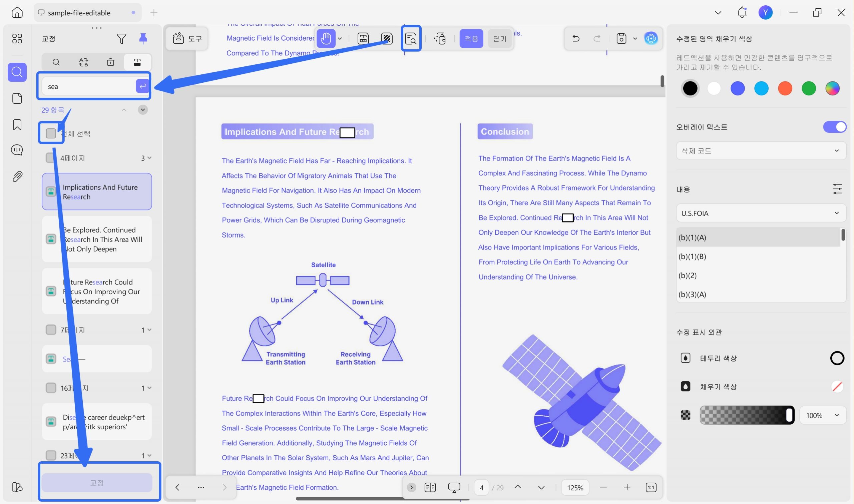The height and width of the screenshot is (504, 854).
Task: Toggle the Future Research Could Focus result checkbox
Action: click(51, 291)
